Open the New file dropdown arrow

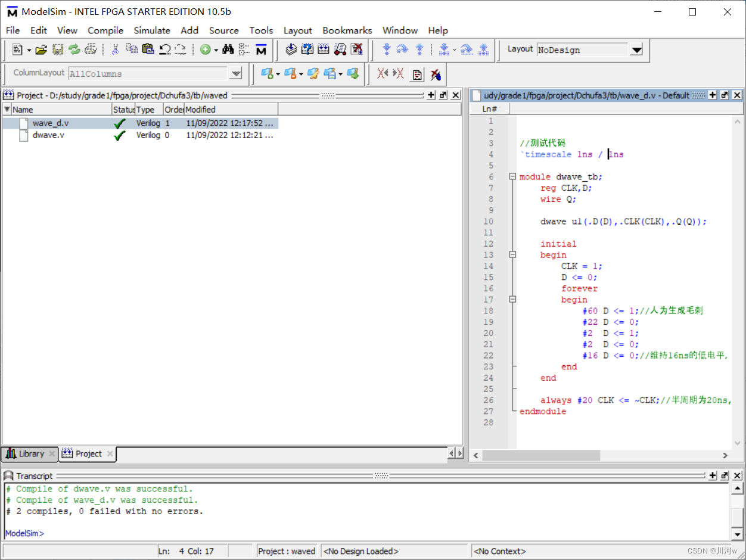click(x=29, y=51)
